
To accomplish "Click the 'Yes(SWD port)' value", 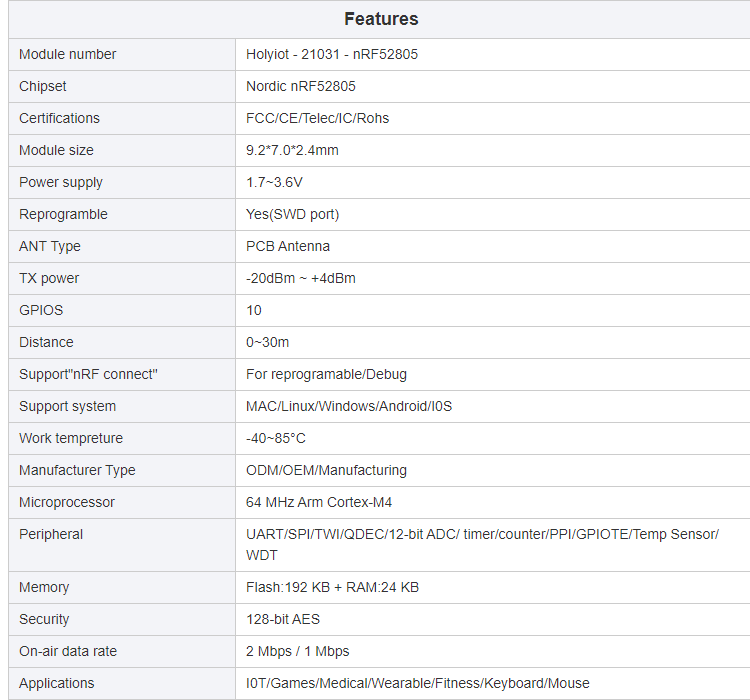I will tap(293, 214).
